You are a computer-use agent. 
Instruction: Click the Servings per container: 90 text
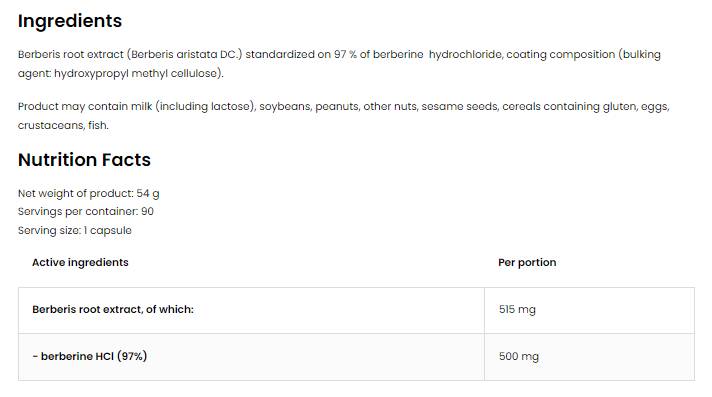click(86, 212)
